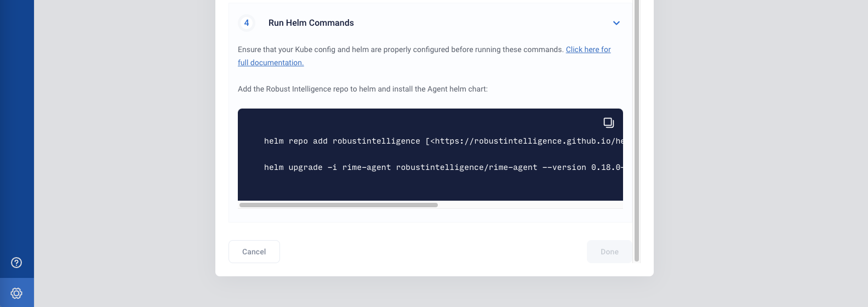The height and width of the screenshot is (307, 868).
Task: Click the empty area inside the dark code block
Action: 430,186
